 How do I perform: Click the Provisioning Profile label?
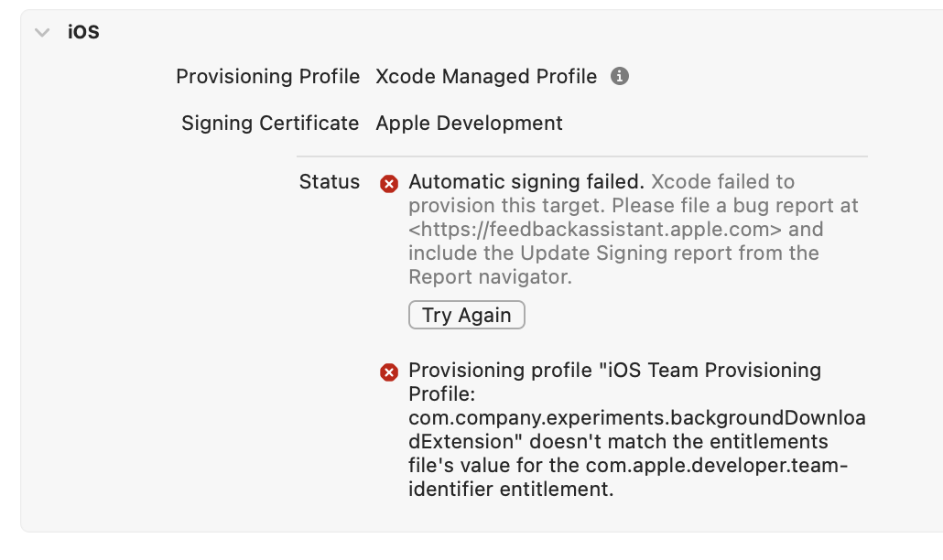[267, 77]
